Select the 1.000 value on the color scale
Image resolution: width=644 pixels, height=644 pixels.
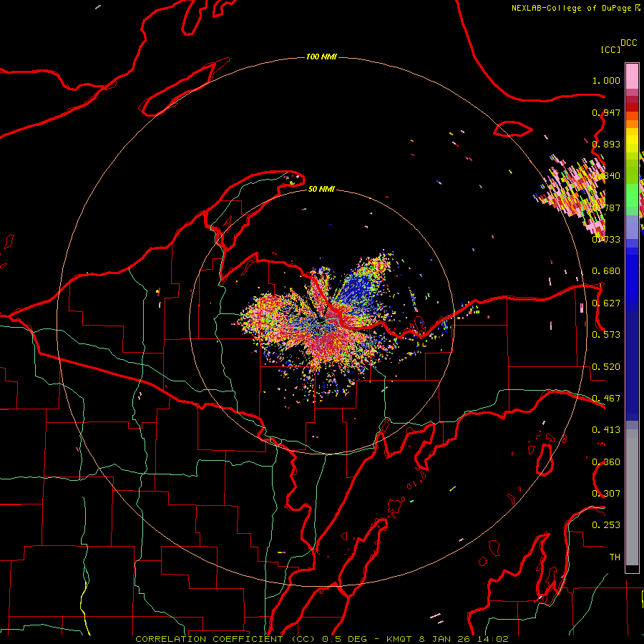click(x=606, y=80)
